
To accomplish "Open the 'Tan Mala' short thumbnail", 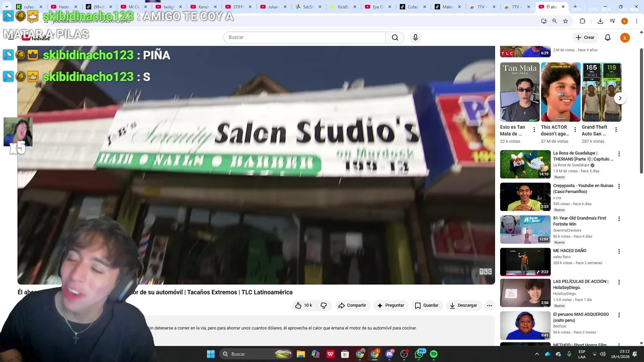I will click(x=520, y=92).
